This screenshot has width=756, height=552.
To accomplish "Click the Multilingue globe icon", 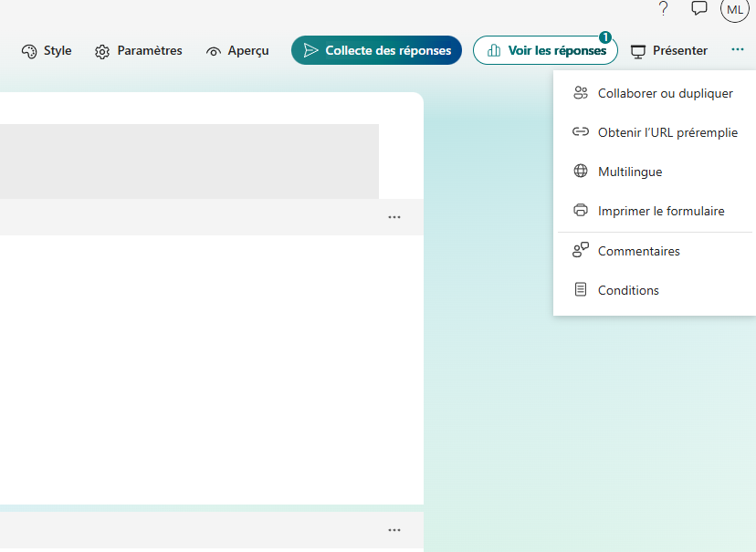I will (580, 172).
